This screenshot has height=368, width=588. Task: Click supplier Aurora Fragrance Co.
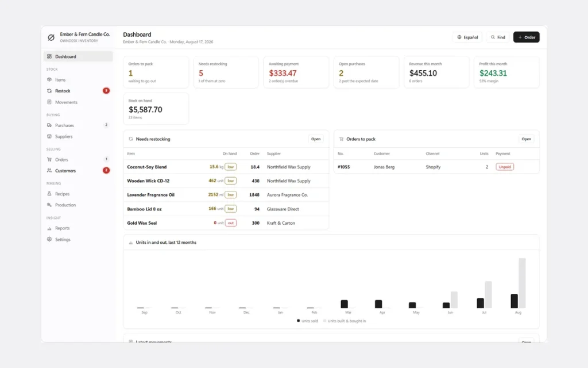tap(287, 195)
